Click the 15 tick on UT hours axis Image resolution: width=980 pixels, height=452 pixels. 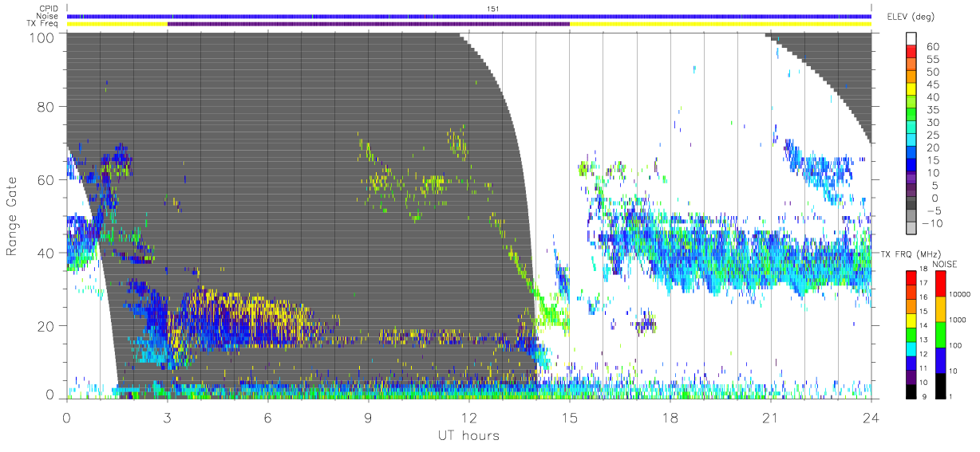point(570,417)
